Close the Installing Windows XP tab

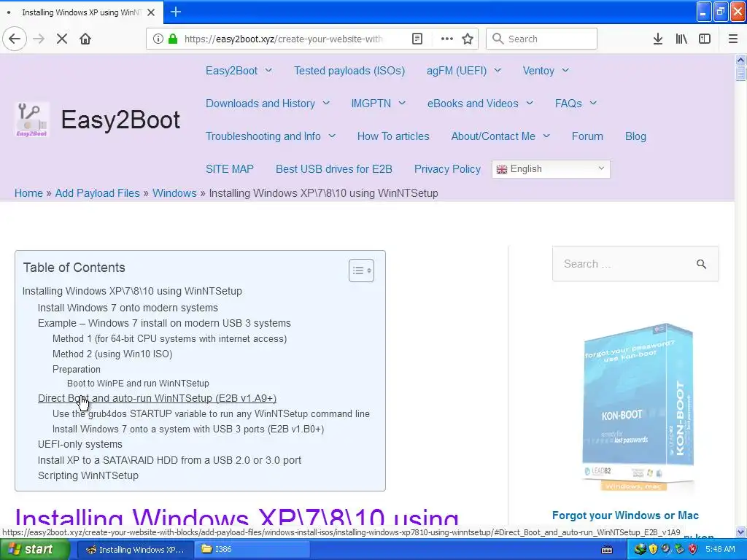151,12
